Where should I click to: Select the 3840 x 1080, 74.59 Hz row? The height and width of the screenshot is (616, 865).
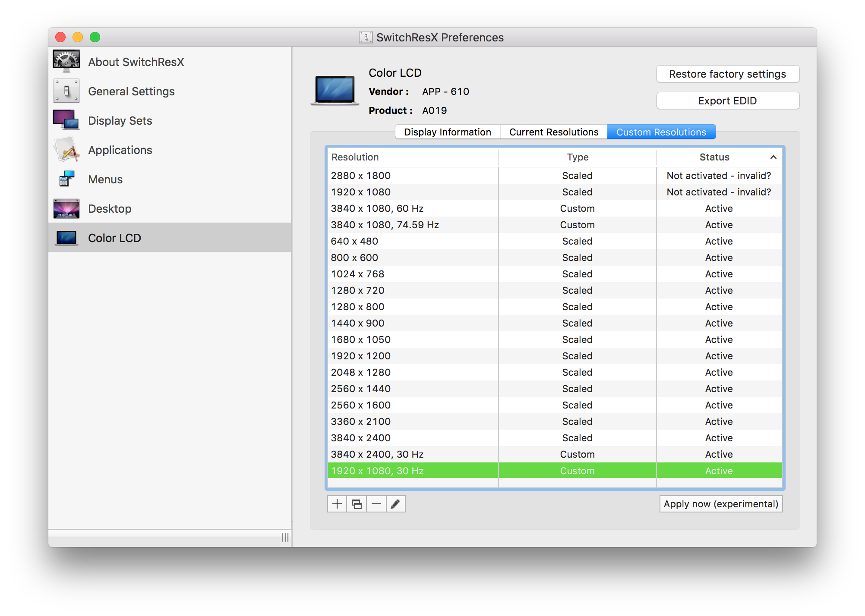pos(385,225)
